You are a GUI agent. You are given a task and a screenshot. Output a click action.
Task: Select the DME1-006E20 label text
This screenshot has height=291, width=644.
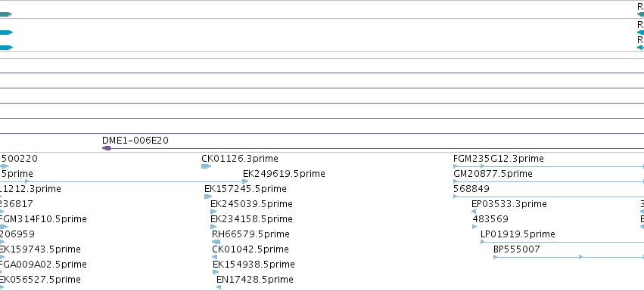(x=135, y=141)
